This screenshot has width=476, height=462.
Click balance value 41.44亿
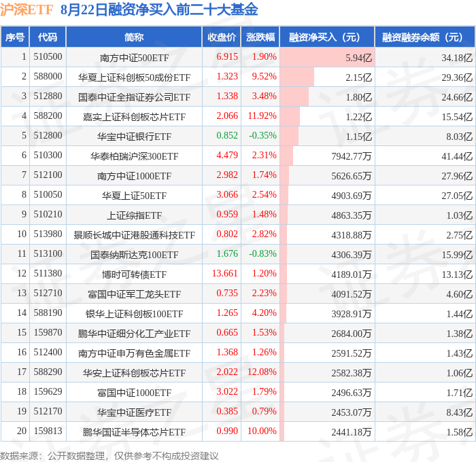point(457,156)
